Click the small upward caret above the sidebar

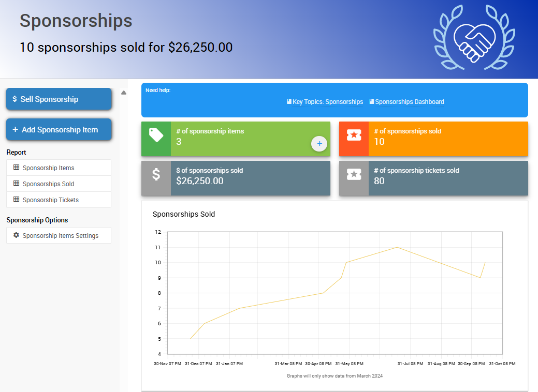pos(123,92)
